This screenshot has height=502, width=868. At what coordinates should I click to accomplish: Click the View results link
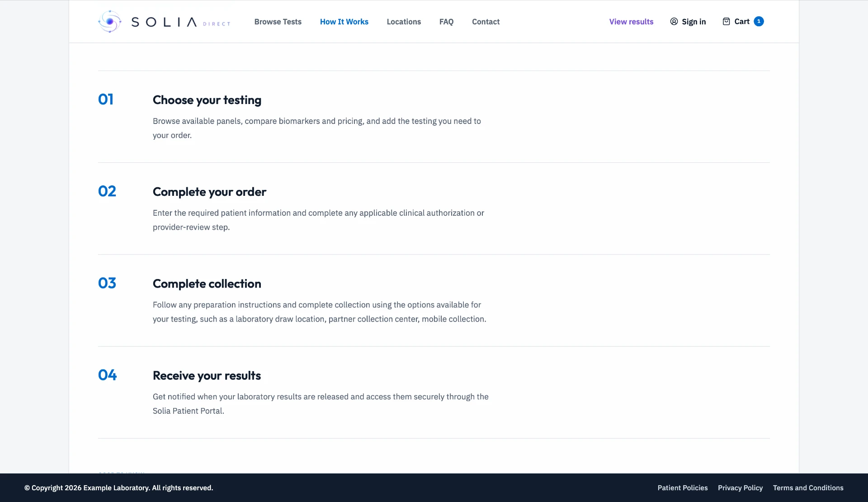pos(631,22)
